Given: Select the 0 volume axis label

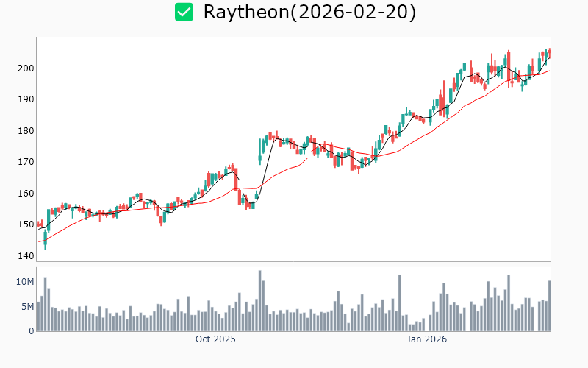Looking at the screenshot, I should click(x=31, y=331).
